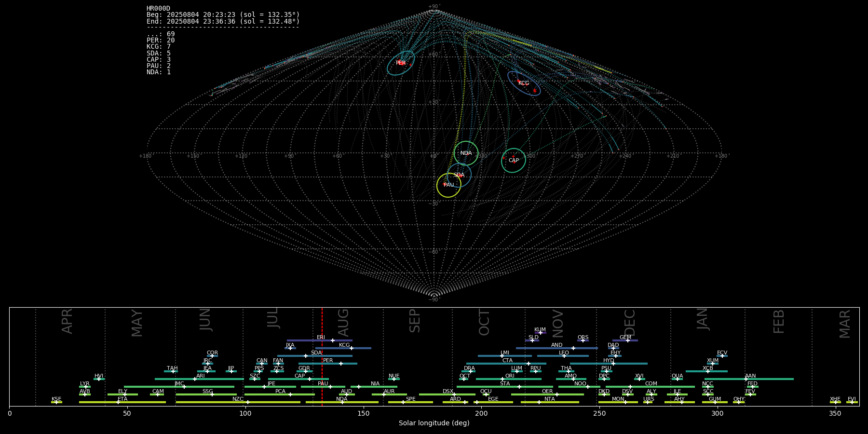Screen dimensions: 868x434
Task: Click the '...: 69' count in legend
Action: coord(161,34)
